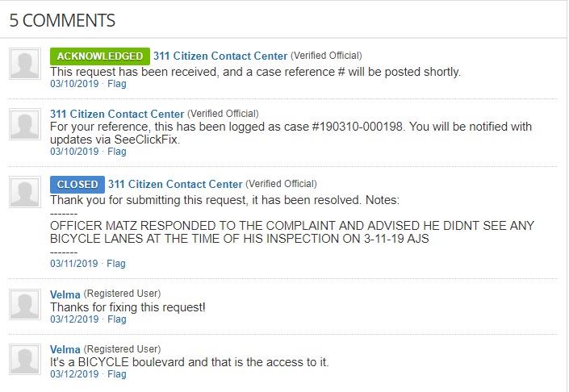Flag the BICYCLE boulevard comment
This screenshot has width=569, height=392.
click(117, 374)
